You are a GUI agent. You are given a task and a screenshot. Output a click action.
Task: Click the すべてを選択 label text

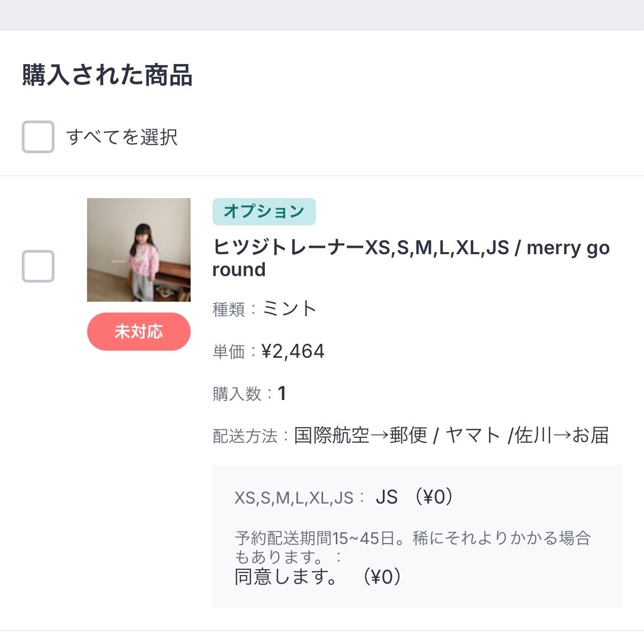point(122,137)
